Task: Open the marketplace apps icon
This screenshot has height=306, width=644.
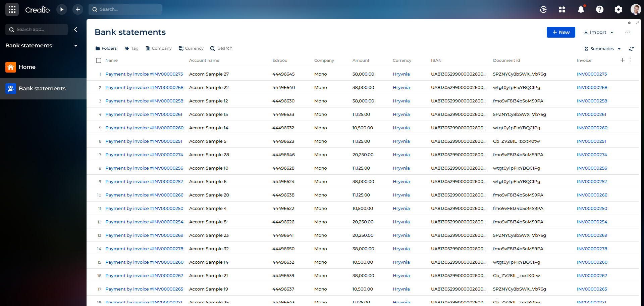Action: pos(562,9)
